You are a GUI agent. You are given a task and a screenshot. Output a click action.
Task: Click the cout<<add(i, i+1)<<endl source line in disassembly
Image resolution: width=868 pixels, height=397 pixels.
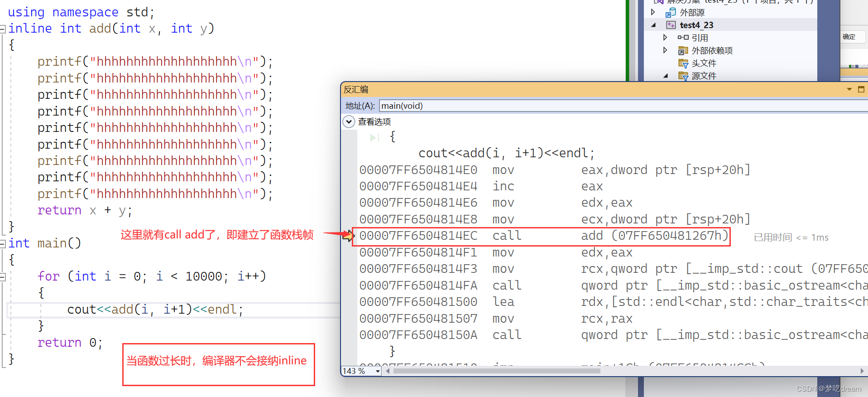point(506,153)
